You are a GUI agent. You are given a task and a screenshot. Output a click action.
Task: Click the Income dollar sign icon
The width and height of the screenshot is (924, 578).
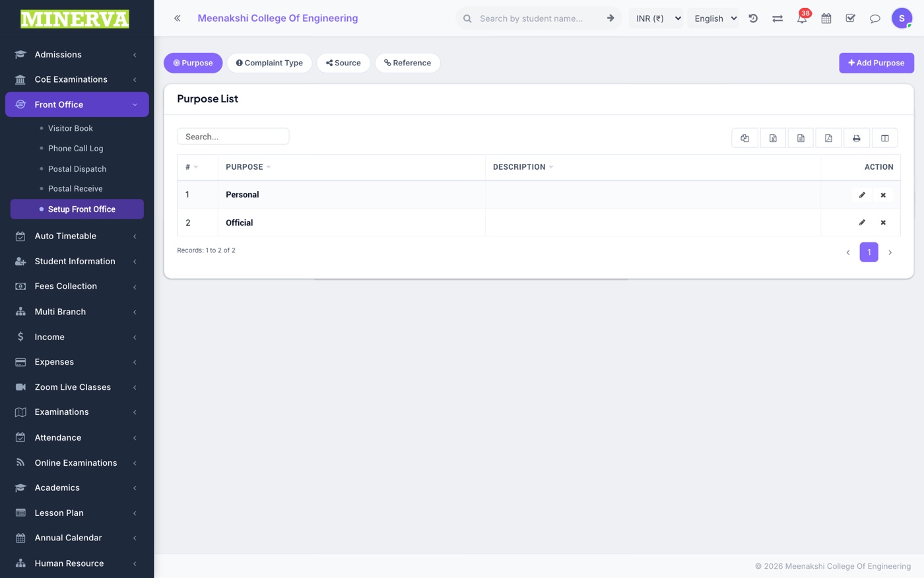(x=20, y=337)
